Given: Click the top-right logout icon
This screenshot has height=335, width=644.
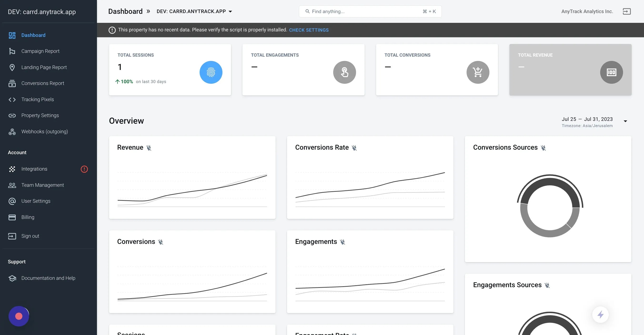Looking at the screenshot, I should [x=627, y=11].
